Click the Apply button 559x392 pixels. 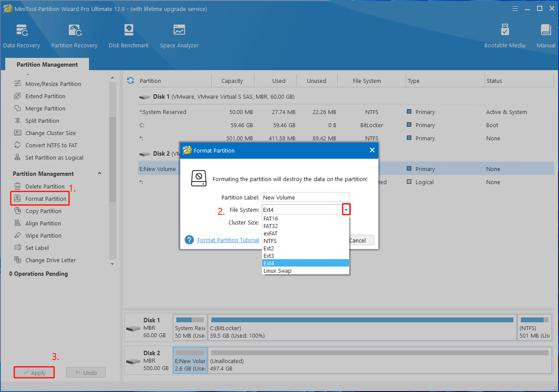pos(34,373)
